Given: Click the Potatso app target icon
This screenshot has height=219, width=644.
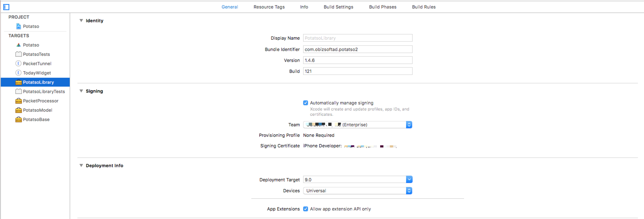Looking at the screenshot, I should 18,45.
